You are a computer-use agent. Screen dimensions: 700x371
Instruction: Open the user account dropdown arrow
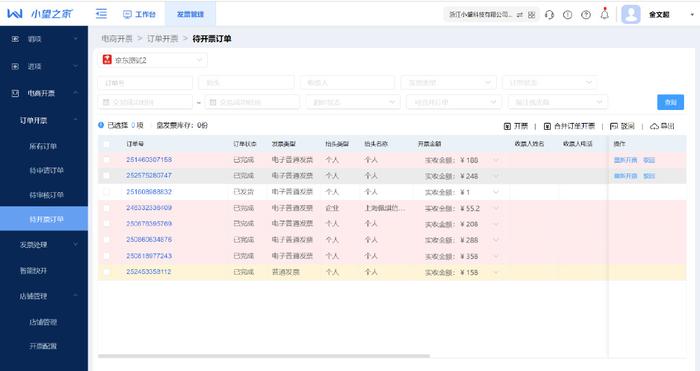point(692,15)
